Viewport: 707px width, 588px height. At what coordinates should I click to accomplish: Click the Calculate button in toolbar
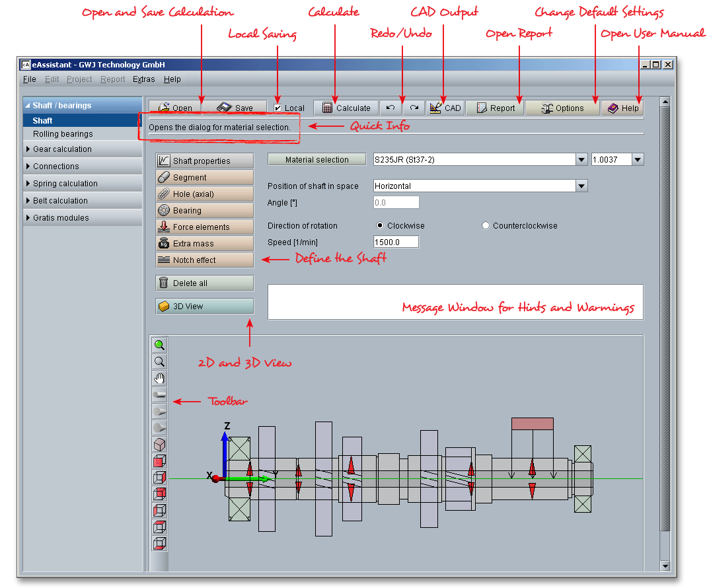point(346,108)
